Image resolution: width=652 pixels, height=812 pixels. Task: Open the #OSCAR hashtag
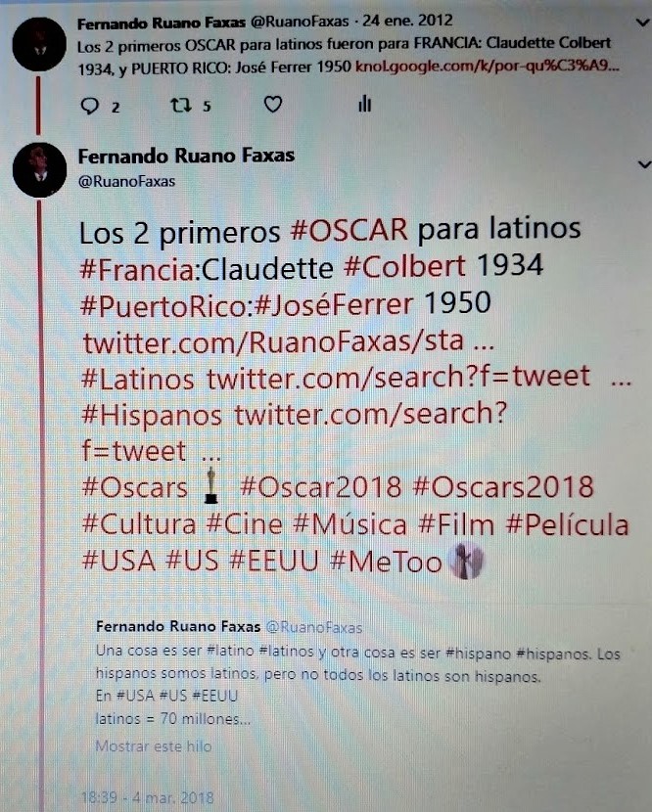pos(349,229)
